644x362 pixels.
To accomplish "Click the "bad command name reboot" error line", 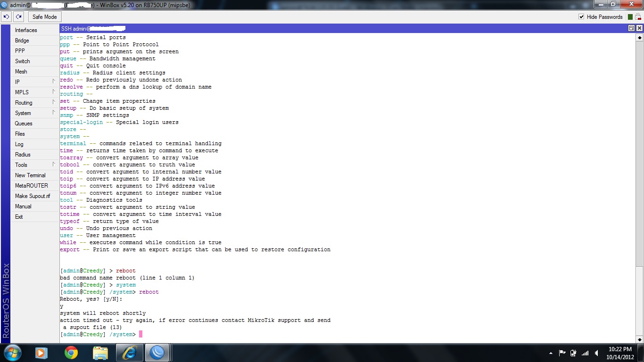I will tap(127, 278).
